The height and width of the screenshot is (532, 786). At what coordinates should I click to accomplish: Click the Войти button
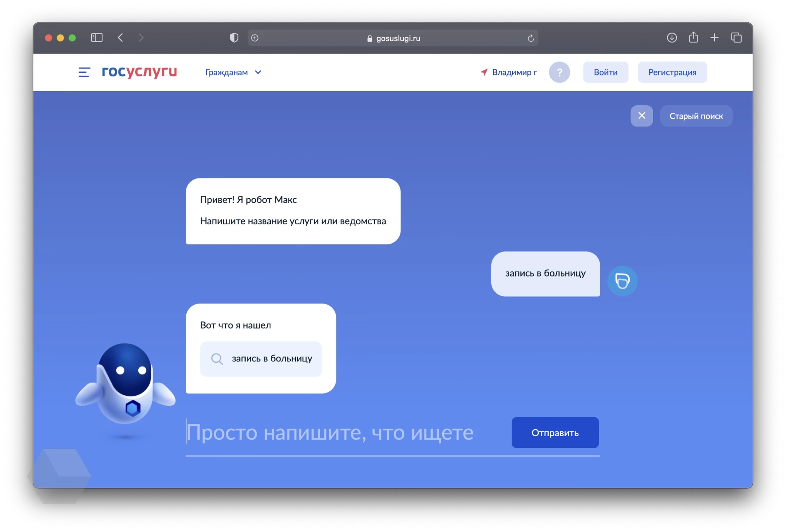pyautogui.click(x=605, y=72)
